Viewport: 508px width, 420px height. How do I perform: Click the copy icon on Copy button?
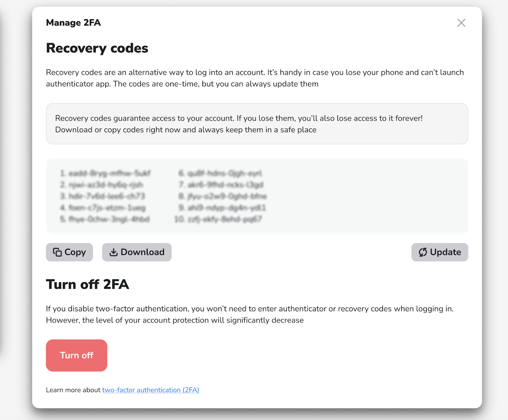(57, 252)
